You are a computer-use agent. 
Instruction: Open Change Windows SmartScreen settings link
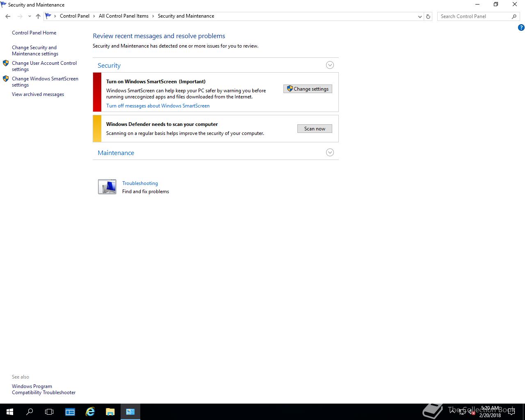tap(45, 82)
